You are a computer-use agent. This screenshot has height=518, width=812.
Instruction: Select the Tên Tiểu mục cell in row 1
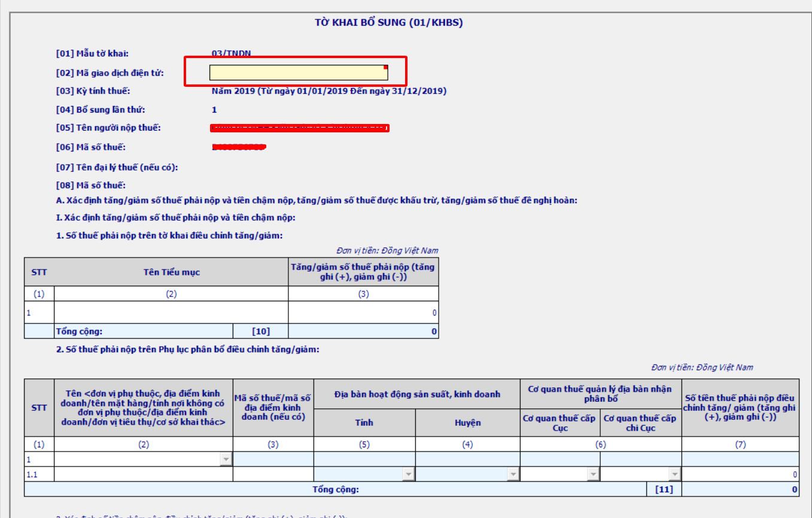coord(171,313)
